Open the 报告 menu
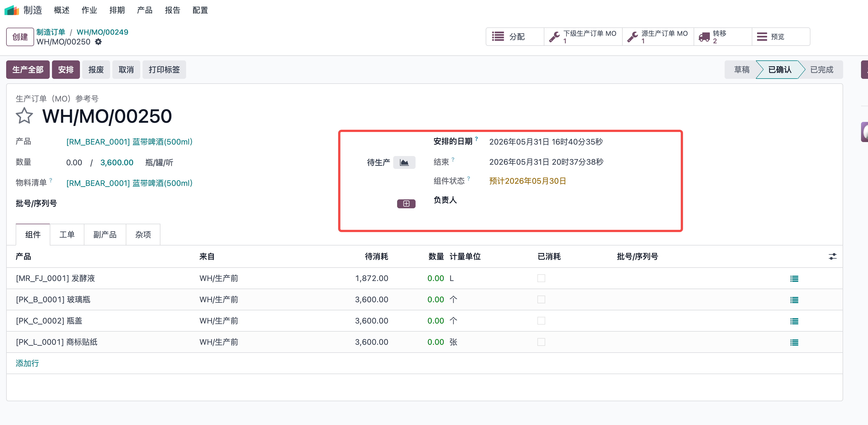This screenshot has height=425, width=868. [172, 10]
